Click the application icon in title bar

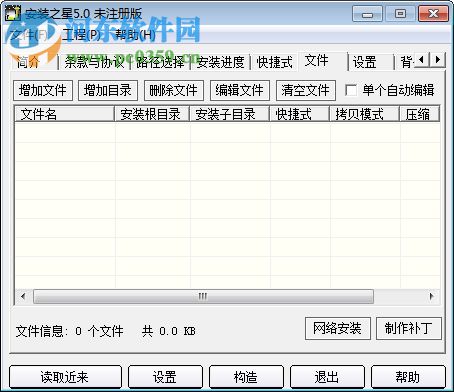pyautogui.click(x=13, y=14)
